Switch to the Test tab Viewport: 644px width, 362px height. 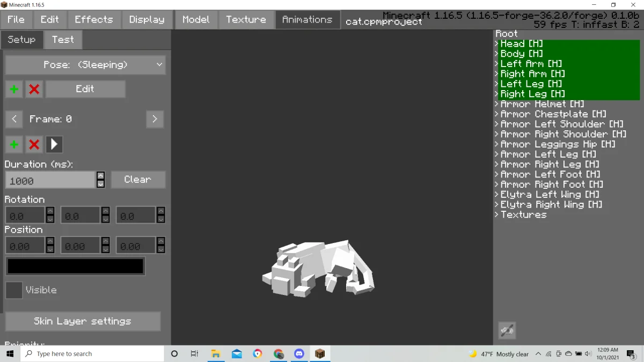[63, 40]
